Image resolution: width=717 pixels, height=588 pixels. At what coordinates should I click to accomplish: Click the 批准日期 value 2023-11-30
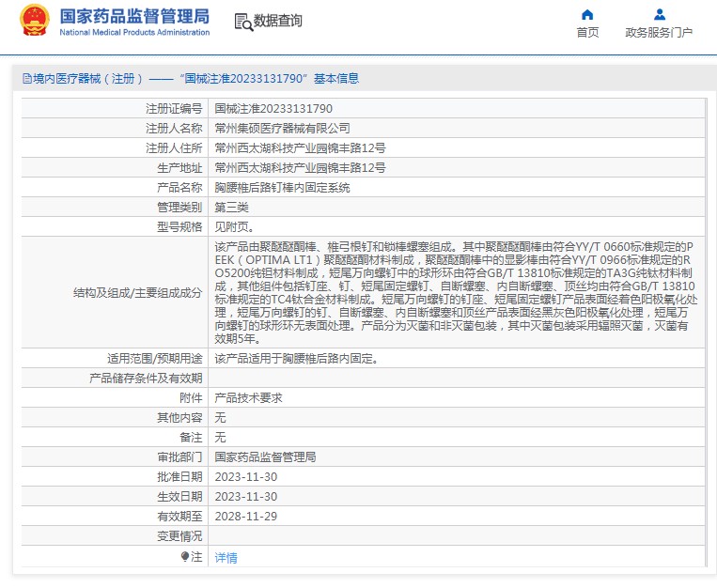[246, 477]
